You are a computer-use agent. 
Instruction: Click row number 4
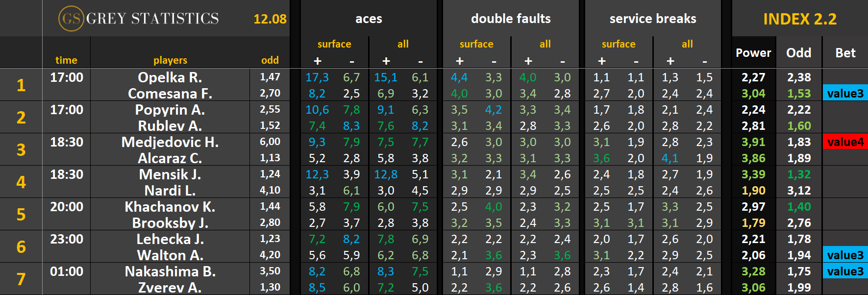point(21,182)
